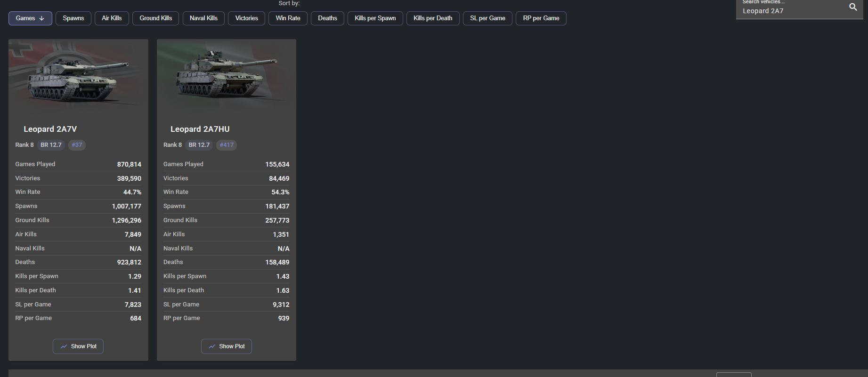868x377 pixels.
Task: Show Plot for Leopard 2A7V
Action: [x=78, y=346]
